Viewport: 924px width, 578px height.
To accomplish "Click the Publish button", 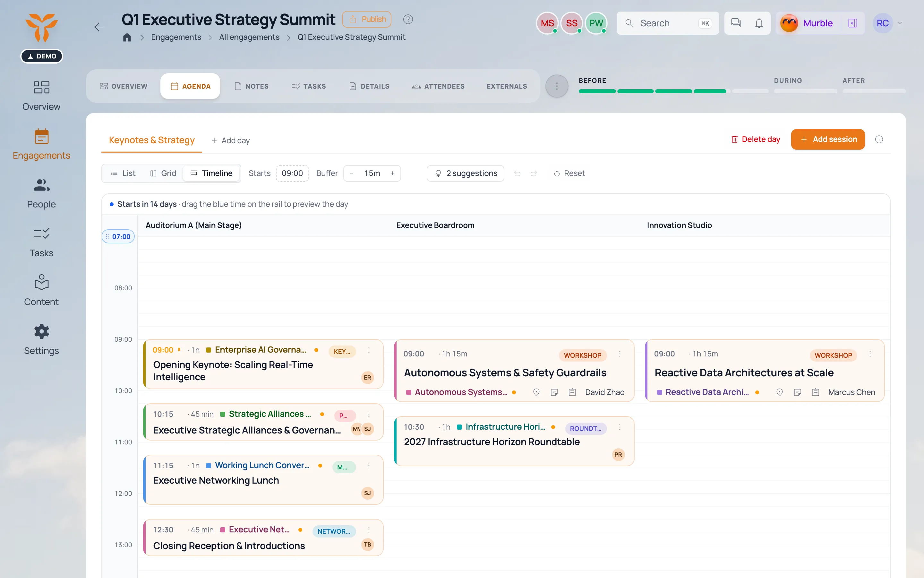I will coord(366,19).
